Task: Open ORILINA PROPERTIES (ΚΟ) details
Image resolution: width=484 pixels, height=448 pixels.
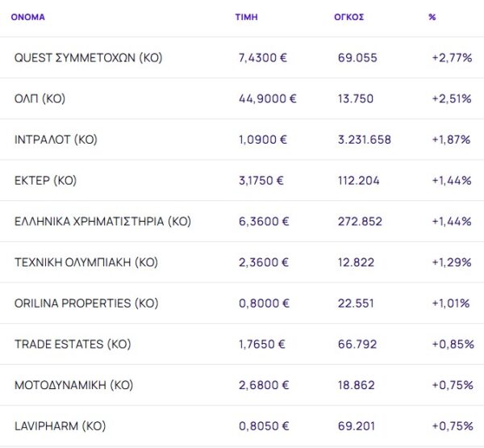Action: click(x=86, y=304)
